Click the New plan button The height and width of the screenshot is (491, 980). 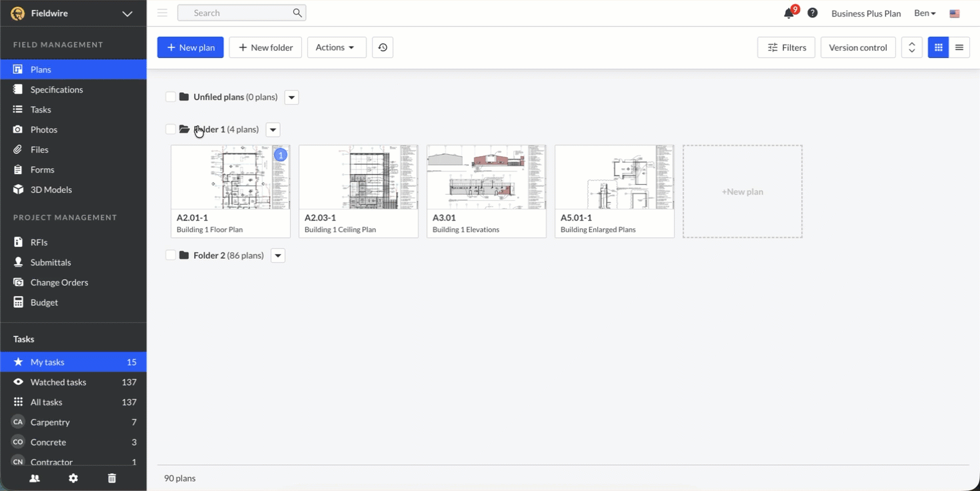coord(190,47)
